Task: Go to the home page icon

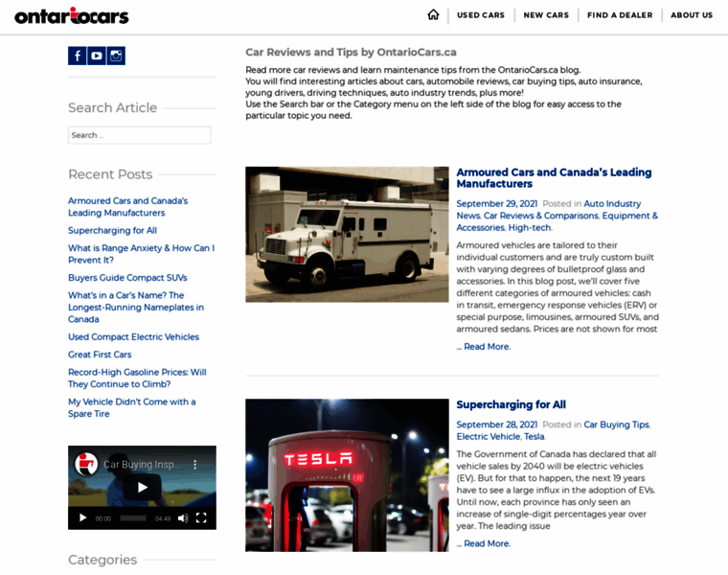Action: pyautogui.click(x=433, y=15)
